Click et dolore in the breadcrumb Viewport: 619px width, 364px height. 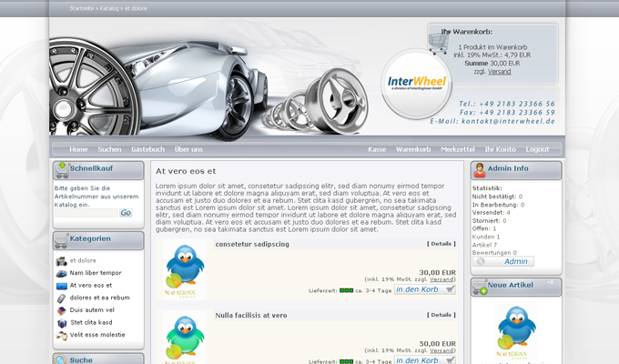pos(136,8)
